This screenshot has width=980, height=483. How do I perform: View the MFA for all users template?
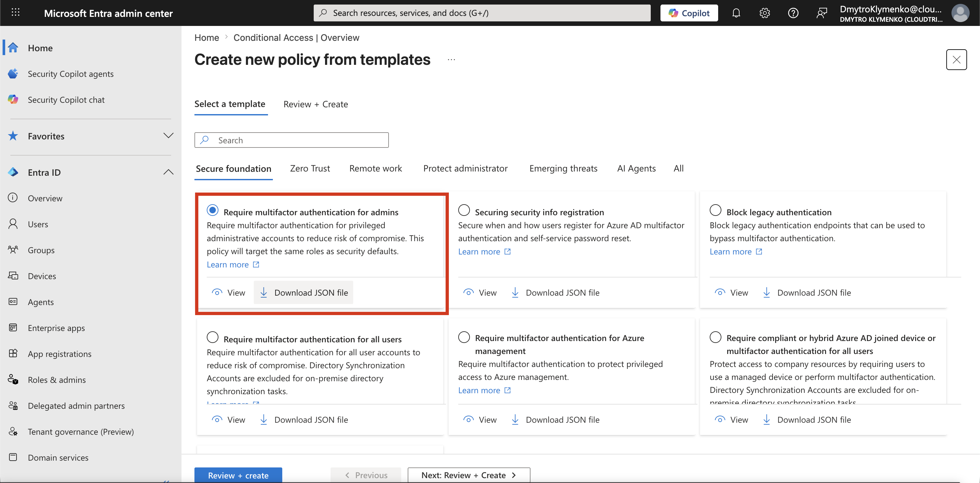[228, 419]
